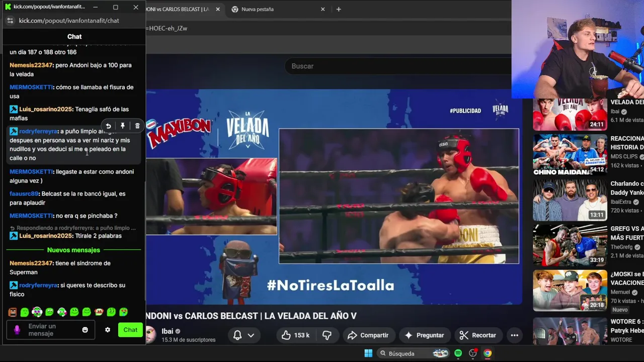
Task: Insert the red-and-cream face emote
Action: [x=99, y=312]
